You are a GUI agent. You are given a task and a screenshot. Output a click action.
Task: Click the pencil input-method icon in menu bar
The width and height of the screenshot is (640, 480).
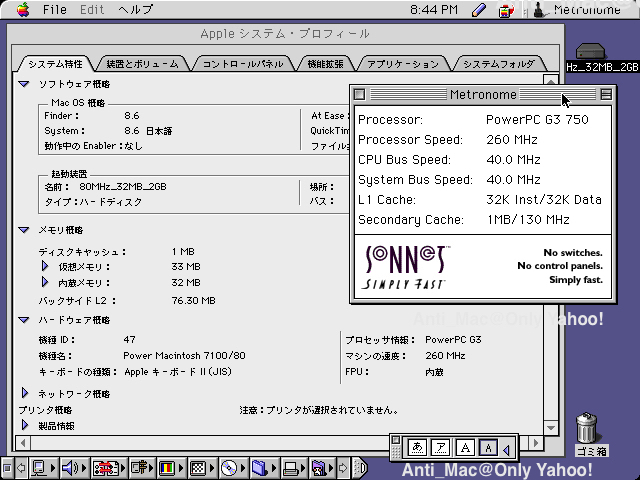(478, 10)
